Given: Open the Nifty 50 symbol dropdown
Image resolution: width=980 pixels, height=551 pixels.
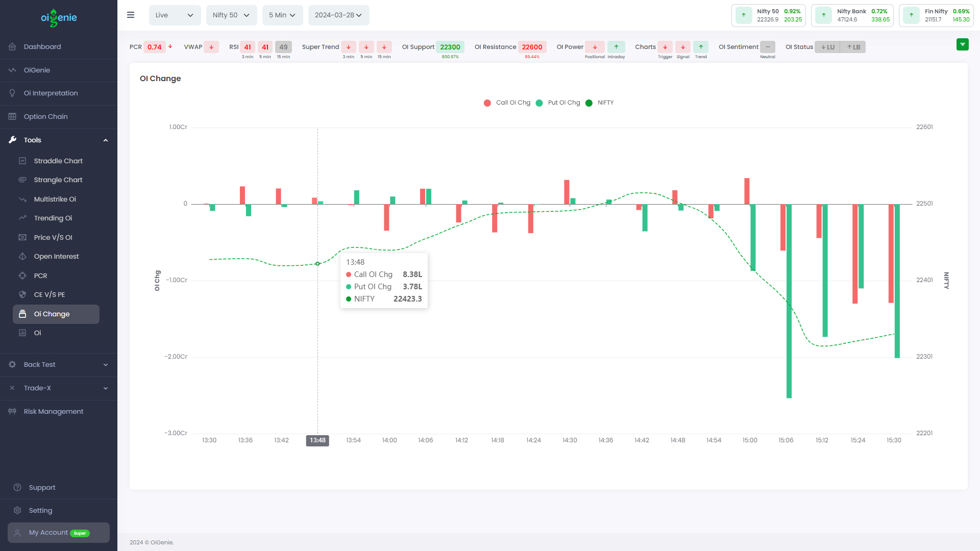Looking at the screenshot, I should tap(231, 15).
